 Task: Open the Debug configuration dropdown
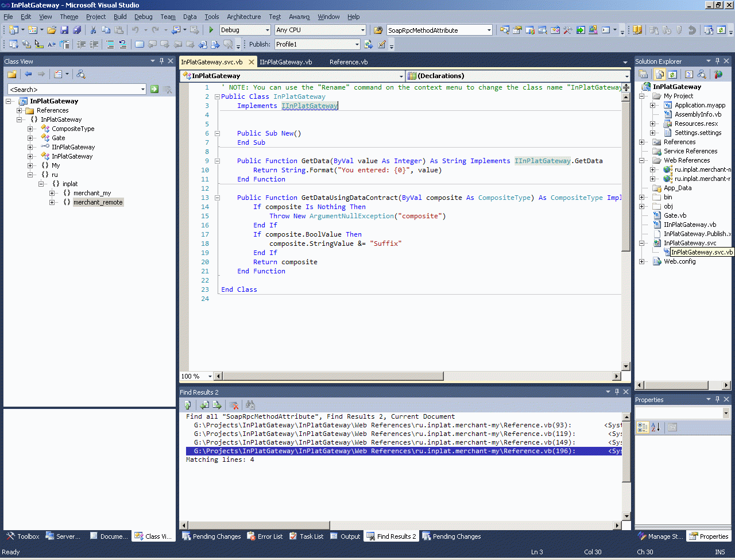[267, 30]
